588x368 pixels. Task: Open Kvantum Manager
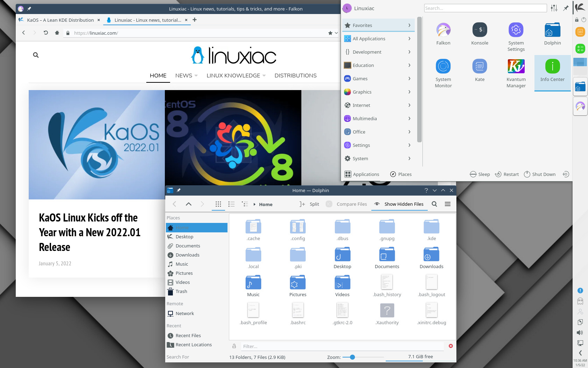click(x=516, y=73)
